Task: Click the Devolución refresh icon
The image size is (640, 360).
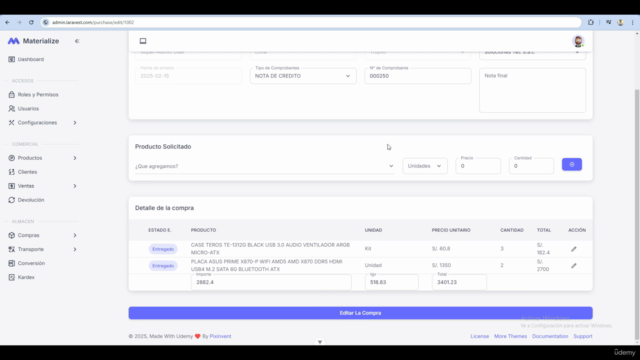Action: (11, 200)
